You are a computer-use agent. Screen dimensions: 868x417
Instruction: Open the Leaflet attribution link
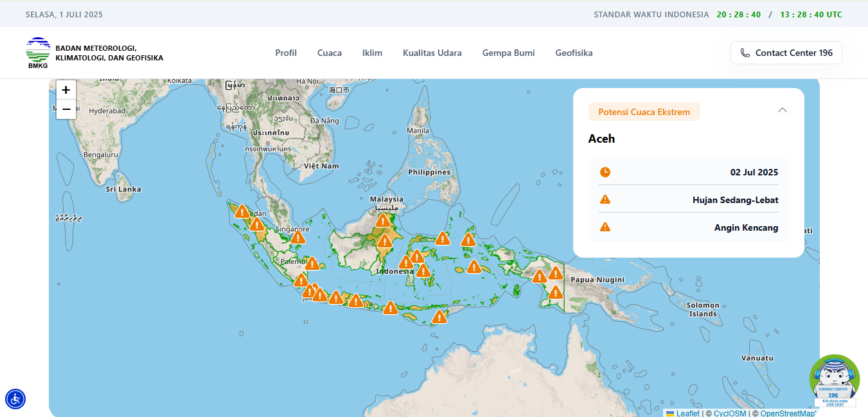(x=687, y=413)
